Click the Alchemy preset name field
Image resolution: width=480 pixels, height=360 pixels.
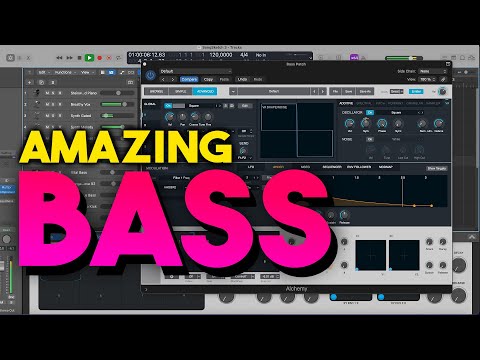tap(274, 91)
